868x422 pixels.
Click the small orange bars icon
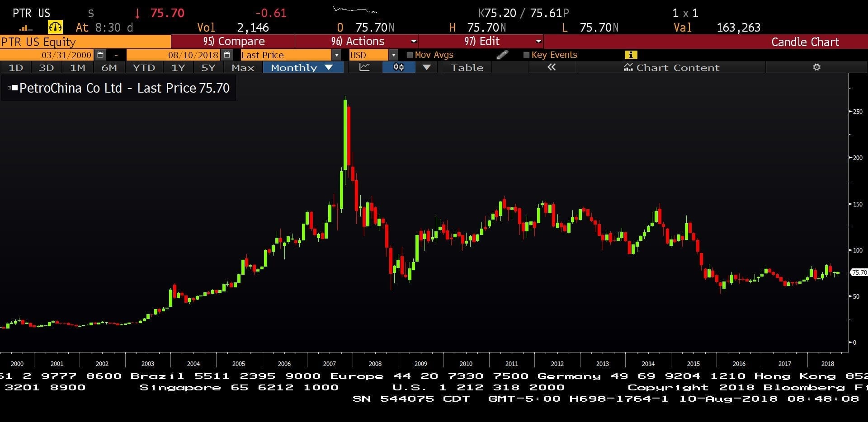[26, 28]
